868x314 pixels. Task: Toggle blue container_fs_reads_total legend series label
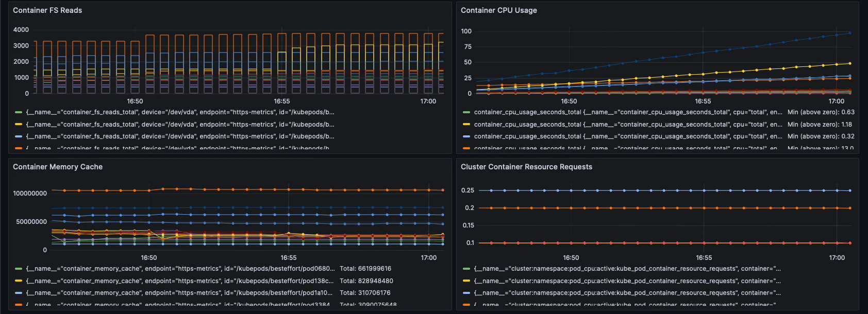[180, 136]
